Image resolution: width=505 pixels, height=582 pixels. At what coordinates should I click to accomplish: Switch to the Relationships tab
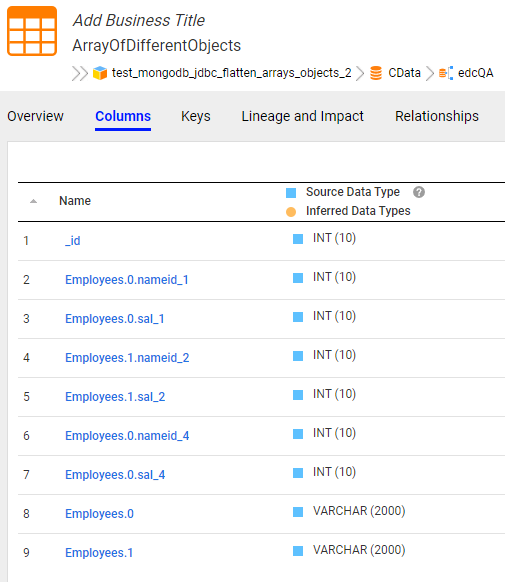pos(437,116)
